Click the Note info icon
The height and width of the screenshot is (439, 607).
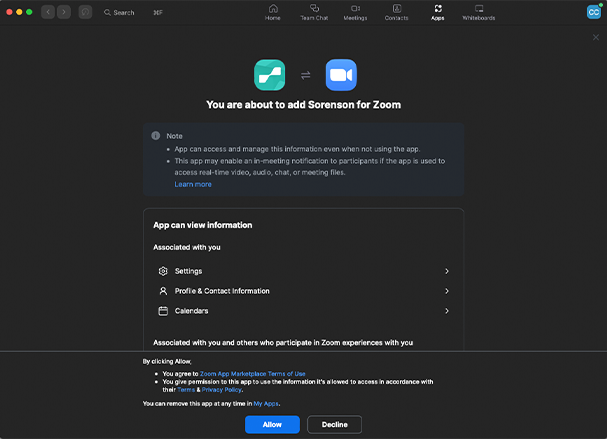pos(156,135)
